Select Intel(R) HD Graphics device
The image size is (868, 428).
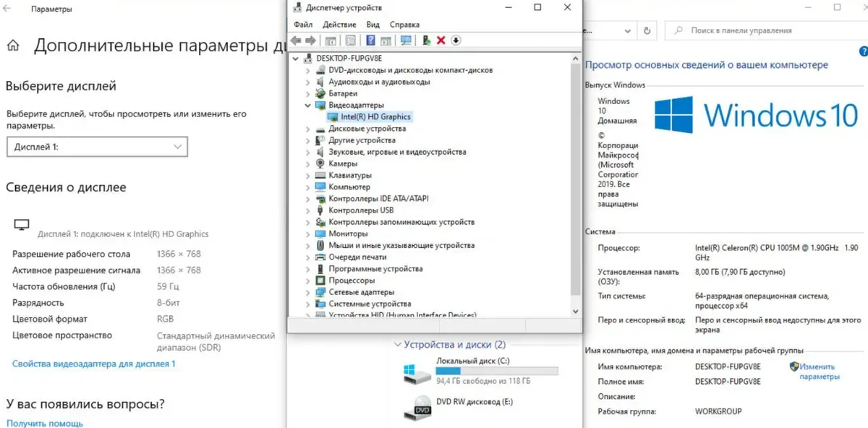(x=375, y=116)
